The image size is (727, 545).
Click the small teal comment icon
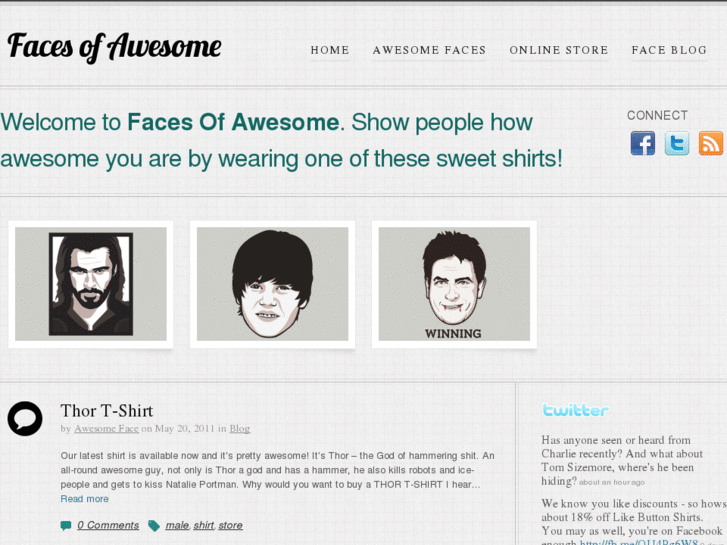(66, 526)
